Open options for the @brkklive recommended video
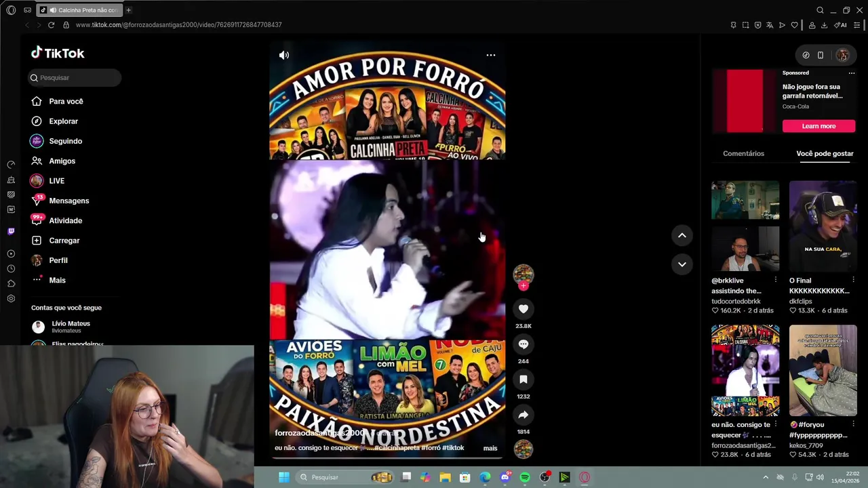 (x=776, y=280)
